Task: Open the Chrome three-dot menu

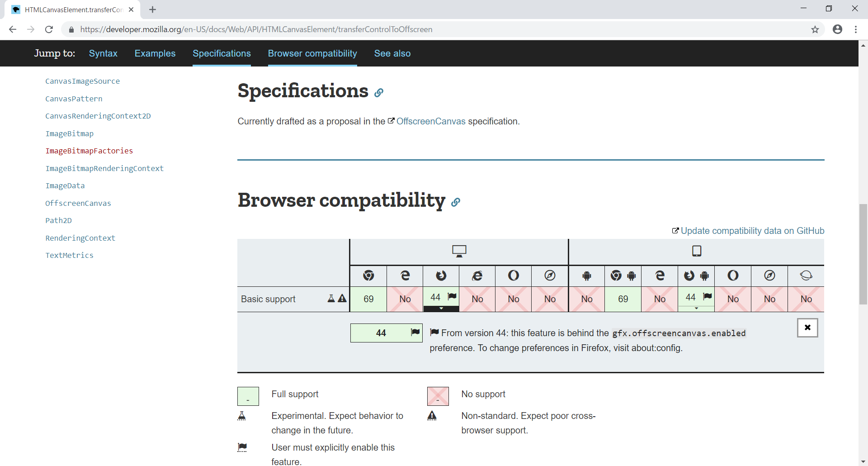Action: 856,29
